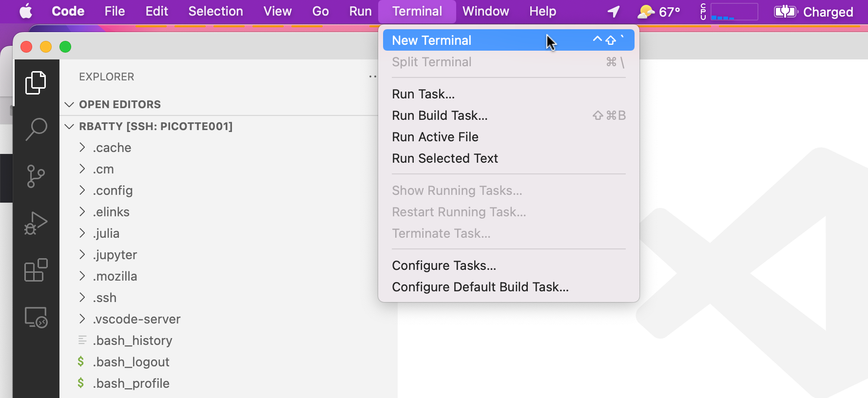868x398 pixels.
Task: Click the green full-screen window button
Action: click(x=65, y=47)
